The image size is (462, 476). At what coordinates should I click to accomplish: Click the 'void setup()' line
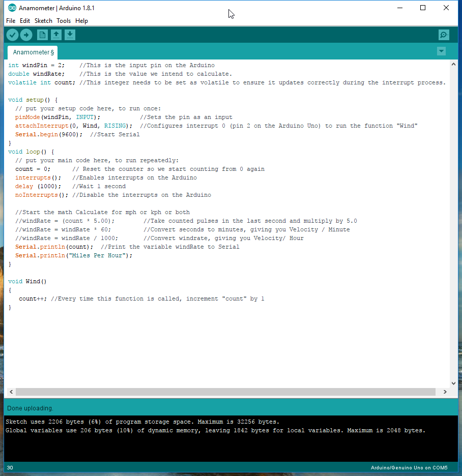(x=33, y=100)
